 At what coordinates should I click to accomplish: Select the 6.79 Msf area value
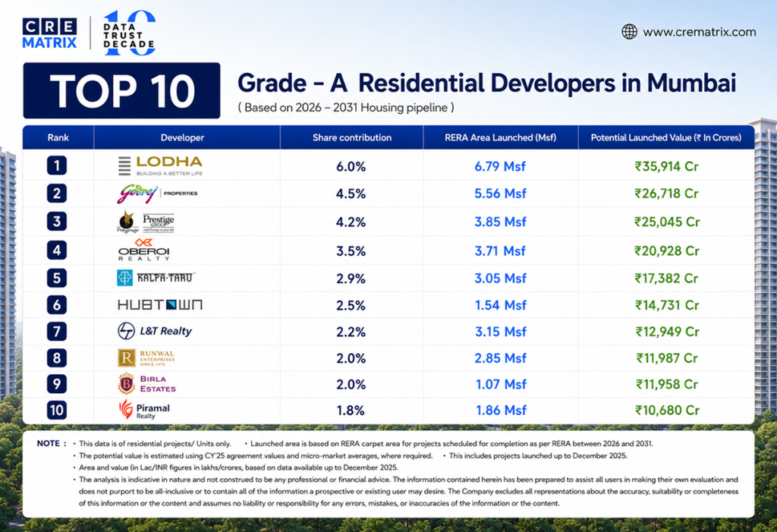coord(500,167)
